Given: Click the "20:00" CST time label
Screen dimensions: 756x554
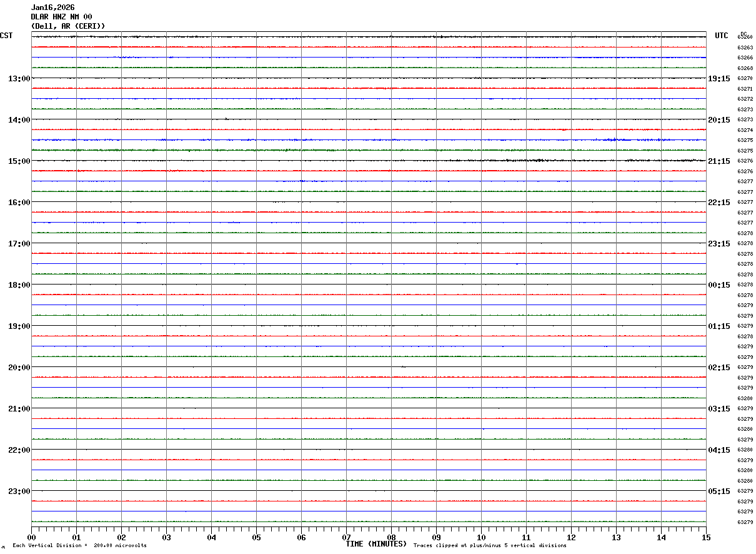Looking at the screenshot, I should [x=19, y=367].
